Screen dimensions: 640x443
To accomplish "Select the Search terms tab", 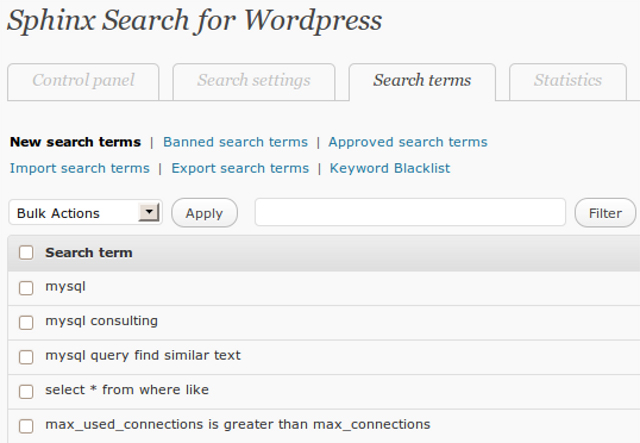I will (x=421, y=81).
